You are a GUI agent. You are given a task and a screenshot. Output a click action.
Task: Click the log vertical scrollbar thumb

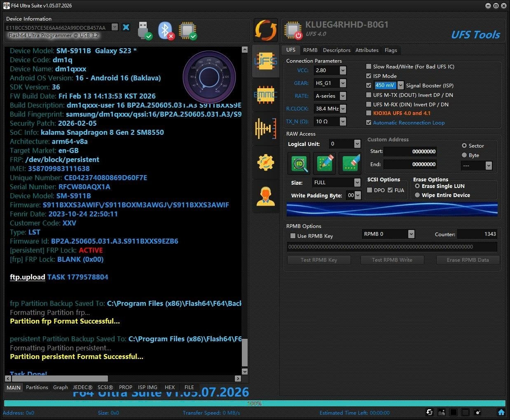click(245, 352)
